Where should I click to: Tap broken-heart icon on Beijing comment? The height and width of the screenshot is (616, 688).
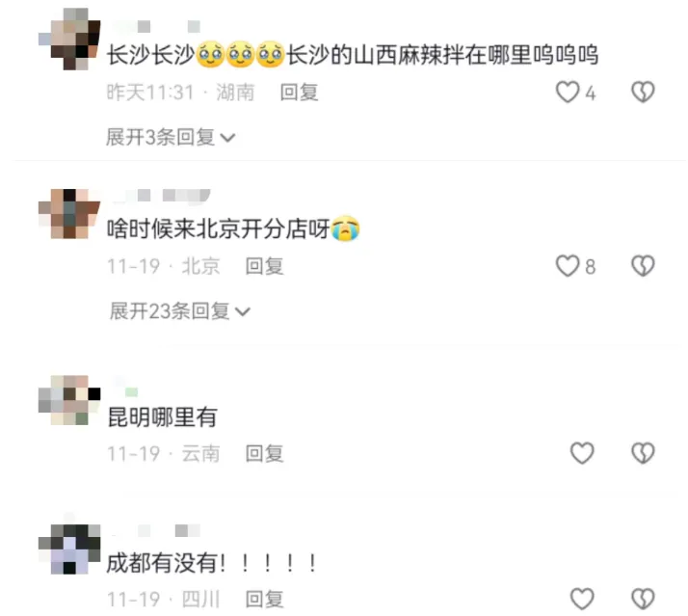pyautogui.click(x=643, y=266)
